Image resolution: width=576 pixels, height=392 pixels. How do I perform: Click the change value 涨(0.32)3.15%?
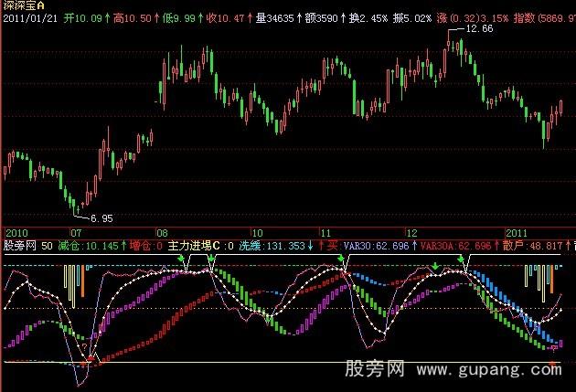473,18
